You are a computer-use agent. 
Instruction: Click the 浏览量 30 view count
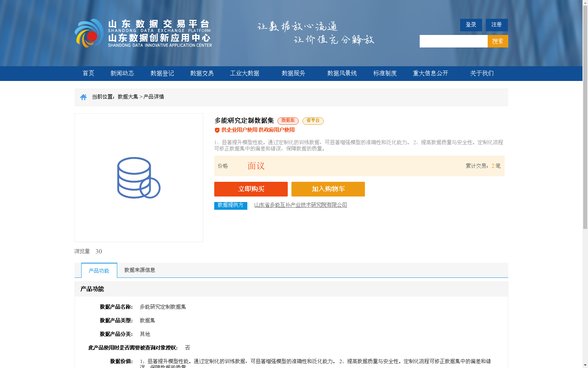pyautogui.click(x=88, y=251)
